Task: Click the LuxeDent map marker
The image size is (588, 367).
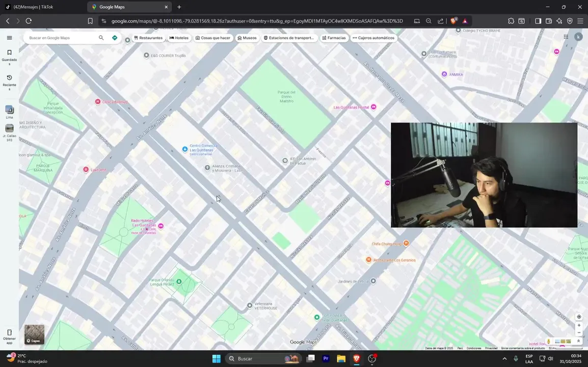Action: point(86,170)
